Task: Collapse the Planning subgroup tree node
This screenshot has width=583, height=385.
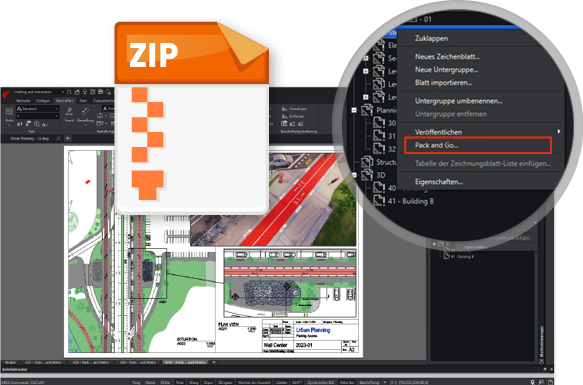Action: 354,110
